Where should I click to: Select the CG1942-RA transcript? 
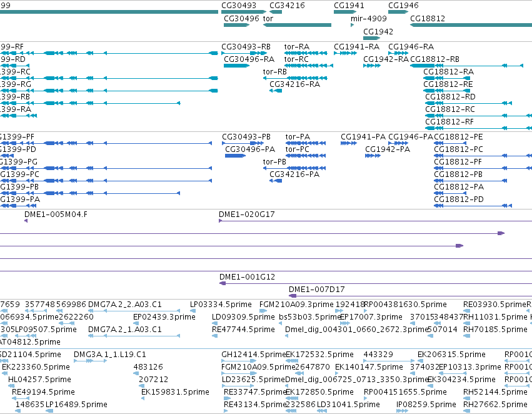pyautogui.click(x=372, y=66)
